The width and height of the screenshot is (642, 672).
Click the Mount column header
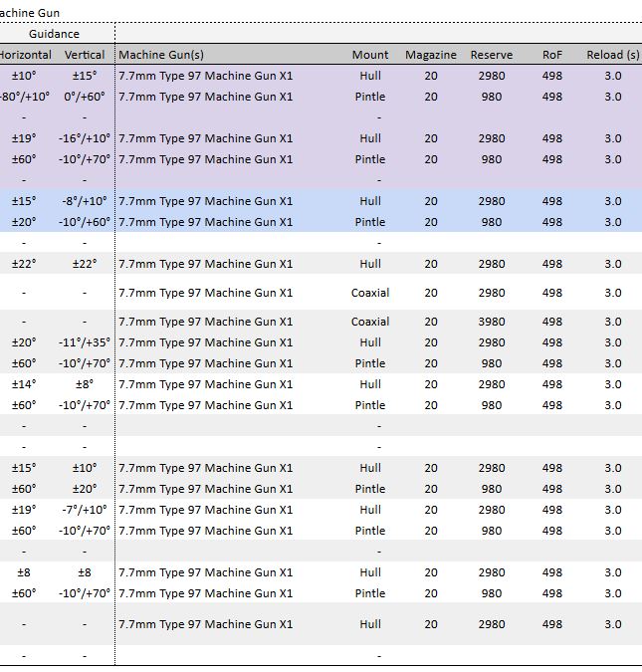[370, 55]
